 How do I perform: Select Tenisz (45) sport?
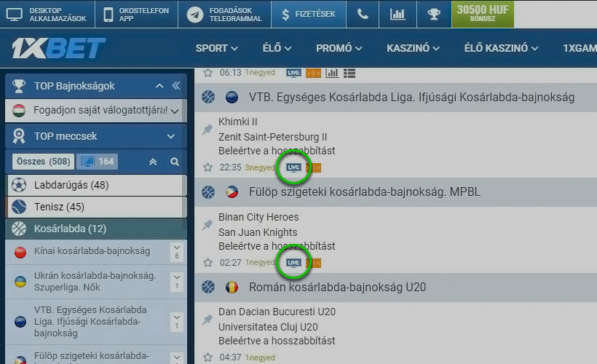click(95, 207)
